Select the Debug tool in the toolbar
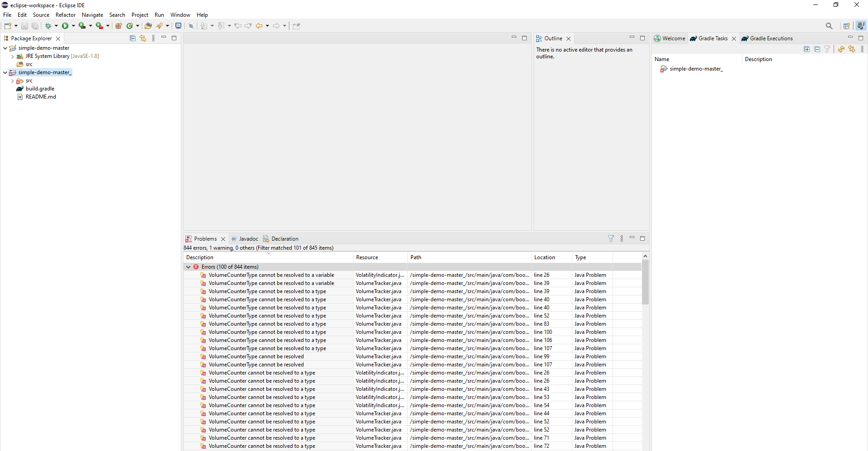 49,26
